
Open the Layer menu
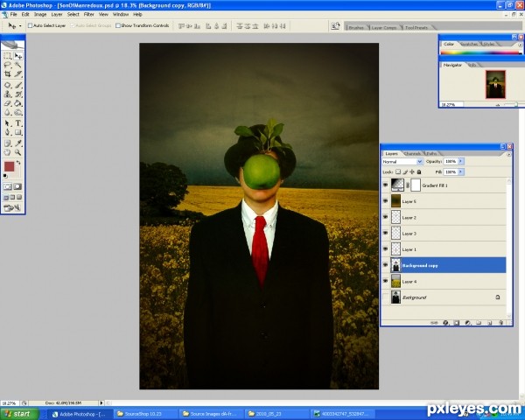click(57, 14)
